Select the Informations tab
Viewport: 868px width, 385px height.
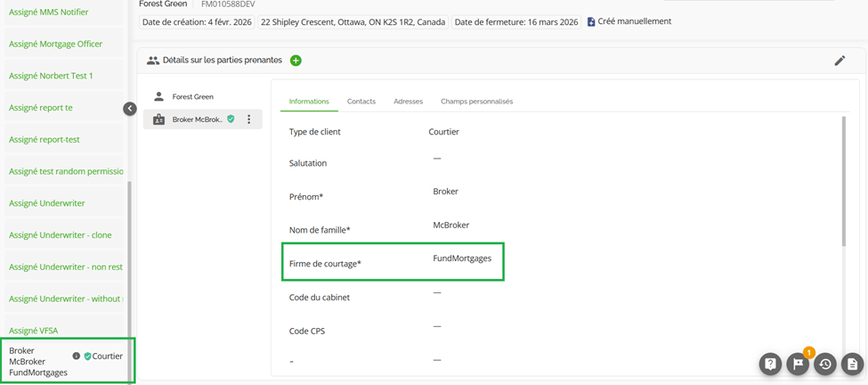pos(309,102)
